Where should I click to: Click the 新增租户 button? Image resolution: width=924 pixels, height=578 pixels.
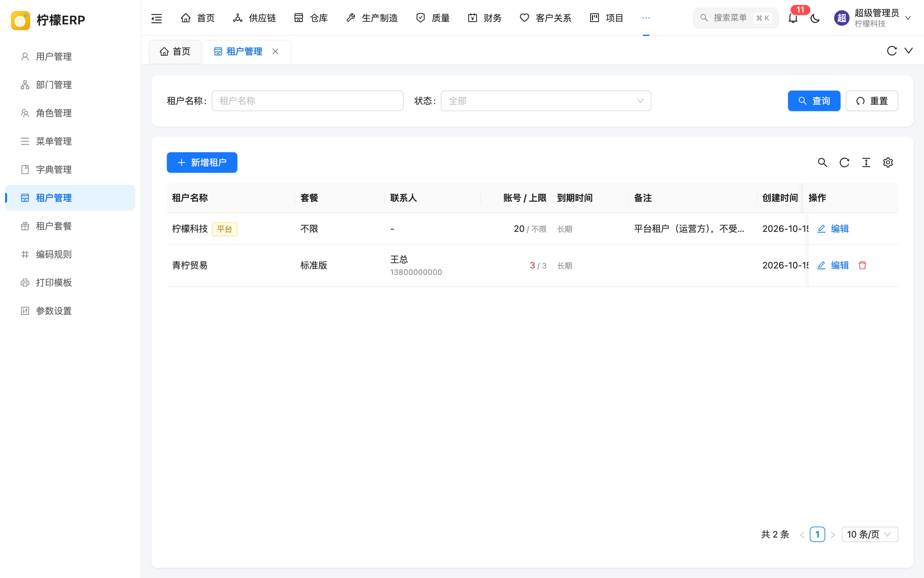pyautogui.click(x=202, y=162)
